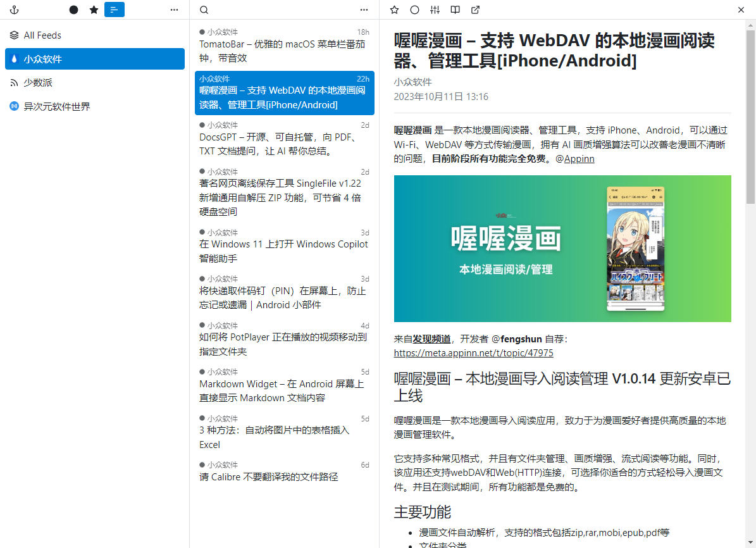Open the 发现频道 link
Image resolution: width=756 pixels, height=548 pixels.
[431, 339]
